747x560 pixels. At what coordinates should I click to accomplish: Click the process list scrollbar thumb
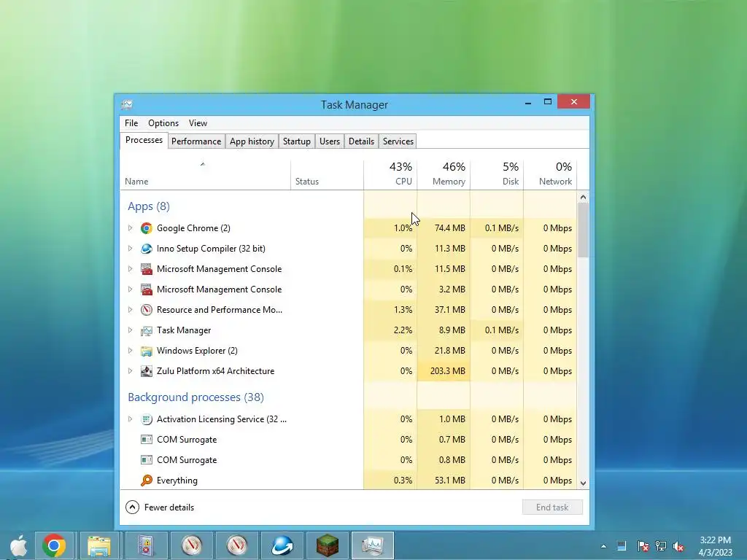[583, 230]
